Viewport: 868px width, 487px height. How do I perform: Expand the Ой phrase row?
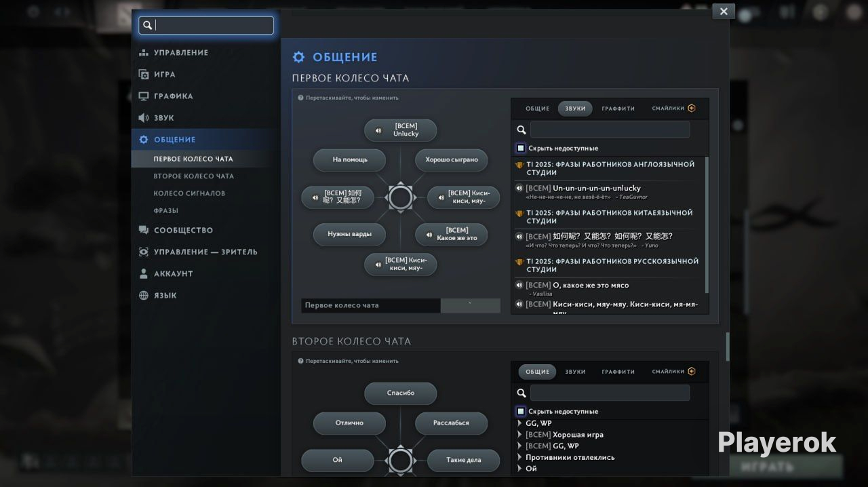point(520,469)
